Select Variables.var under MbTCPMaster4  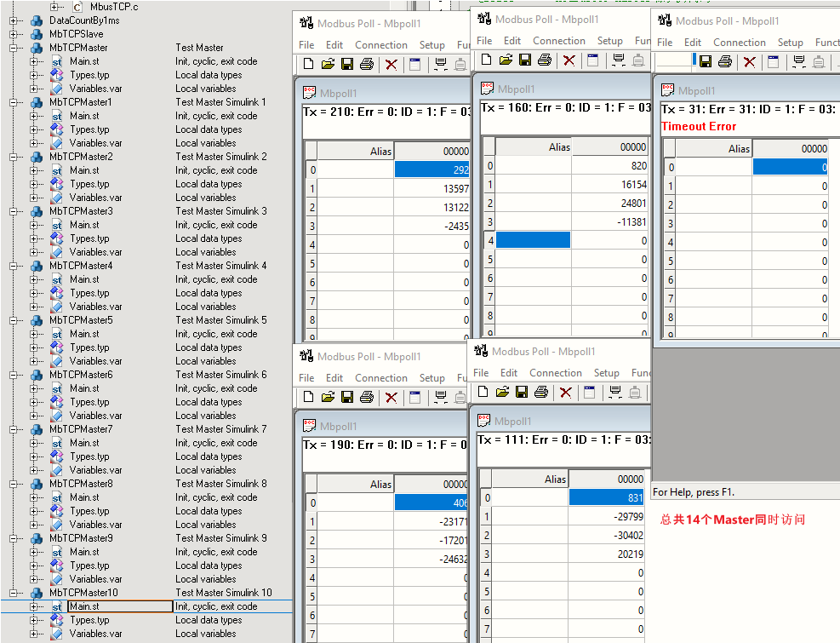pyautogui.click(x=95, y=307)
